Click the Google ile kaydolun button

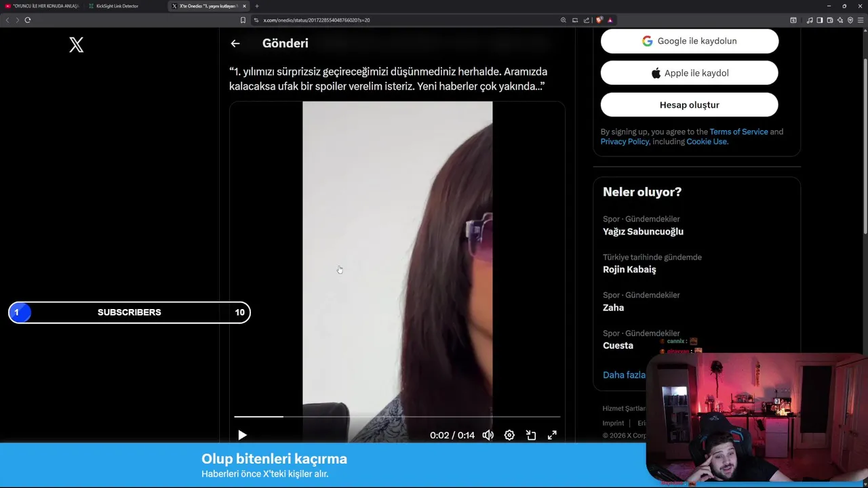tap(690, 41)
